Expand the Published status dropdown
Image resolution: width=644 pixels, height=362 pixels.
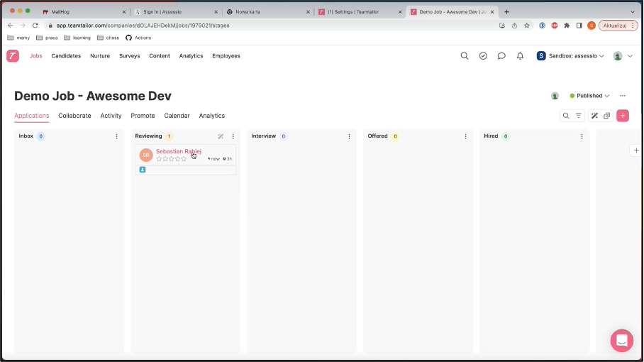589,96
